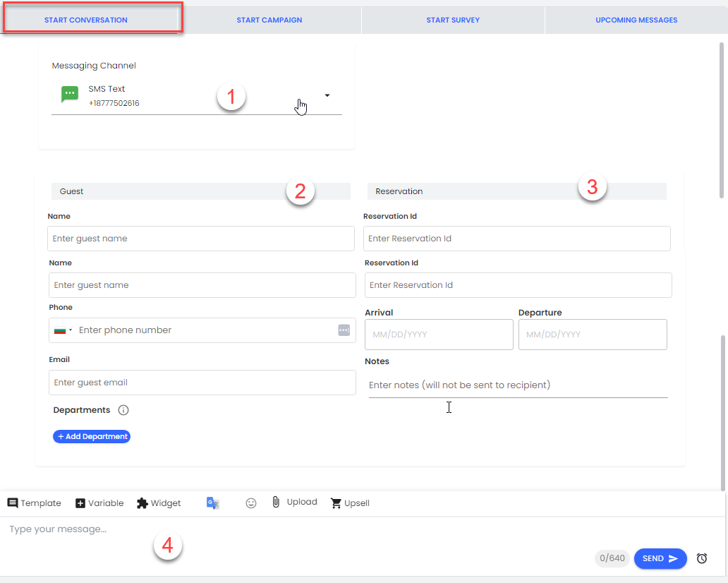Screen dimensions: 728x583
Task: Open the Widget puzzle-piece option
Action: pyautogui.click(x=159, y=503)
